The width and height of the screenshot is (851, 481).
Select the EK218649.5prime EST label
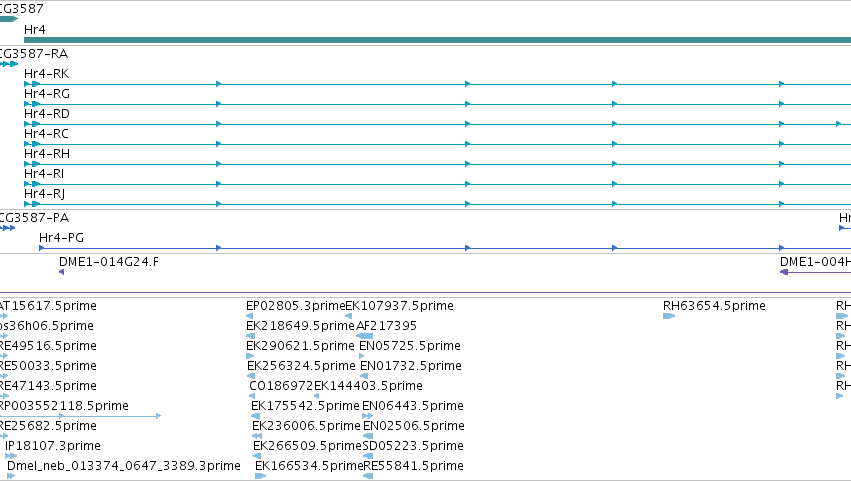tap(300, 326)
